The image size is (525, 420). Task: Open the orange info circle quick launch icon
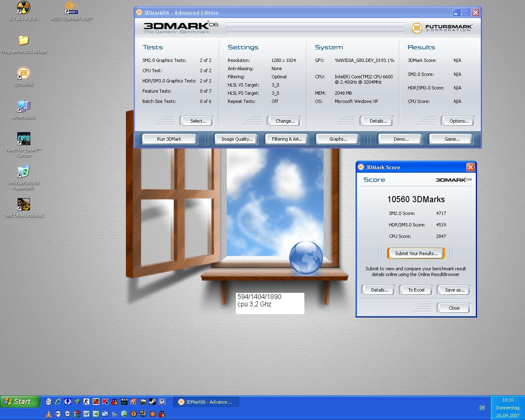[134, 414]
